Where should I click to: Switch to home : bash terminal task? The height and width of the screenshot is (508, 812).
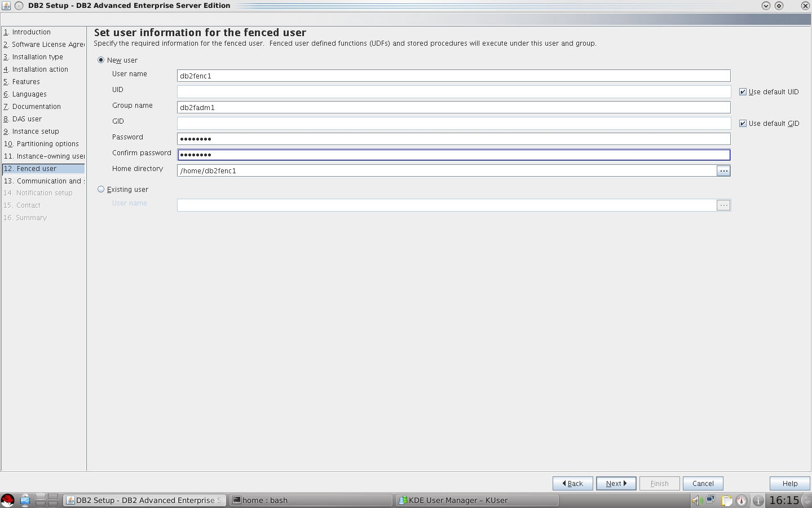[x=311, y=500]
